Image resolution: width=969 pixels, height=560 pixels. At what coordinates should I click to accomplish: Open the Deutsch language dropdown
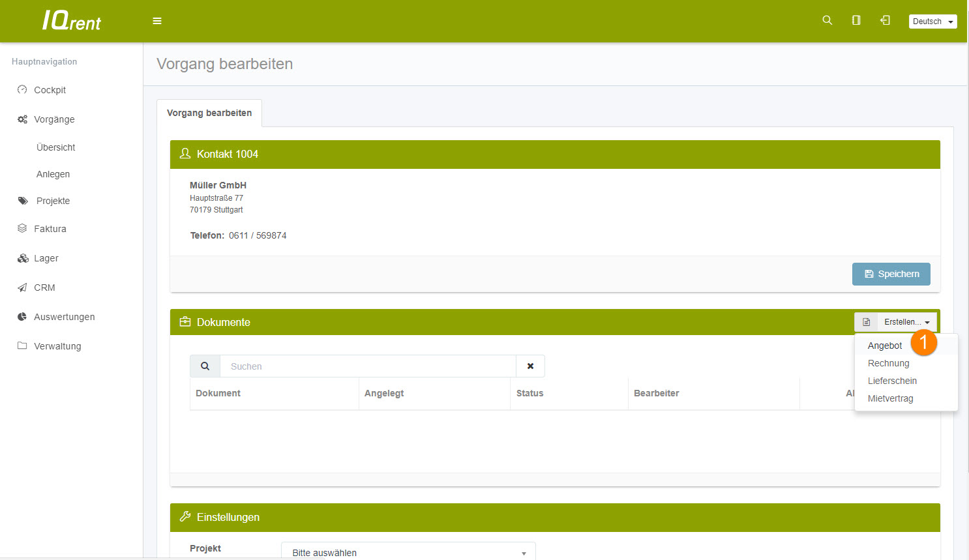932,22
